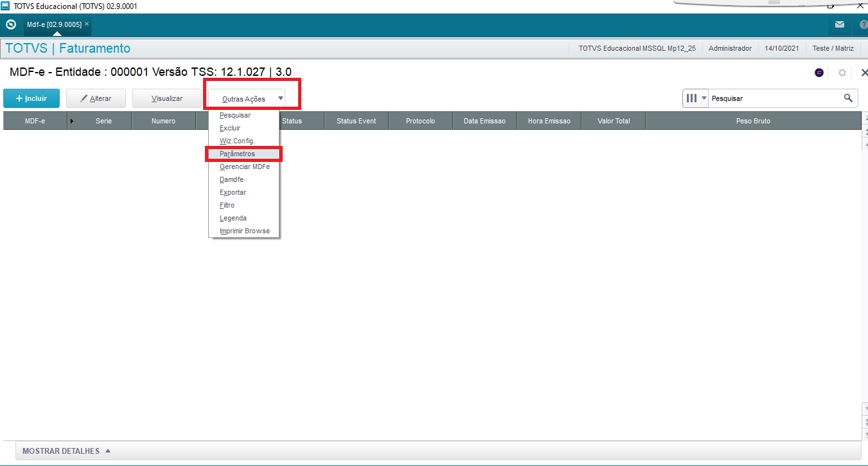Click the search magnifier icon

tap(849, 98)
